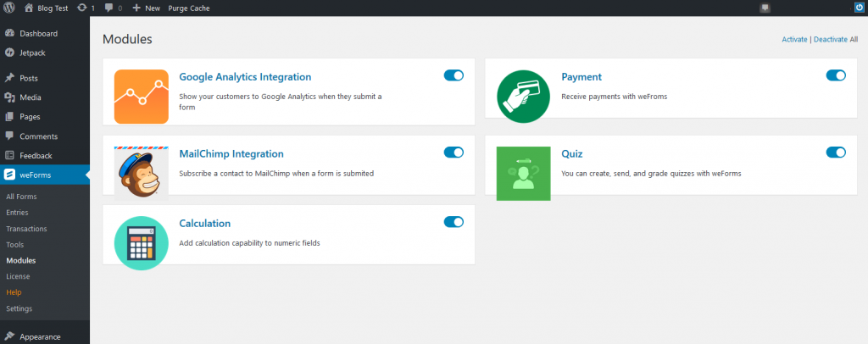Click the Pages sidebar icon

[x=9, y=117]
